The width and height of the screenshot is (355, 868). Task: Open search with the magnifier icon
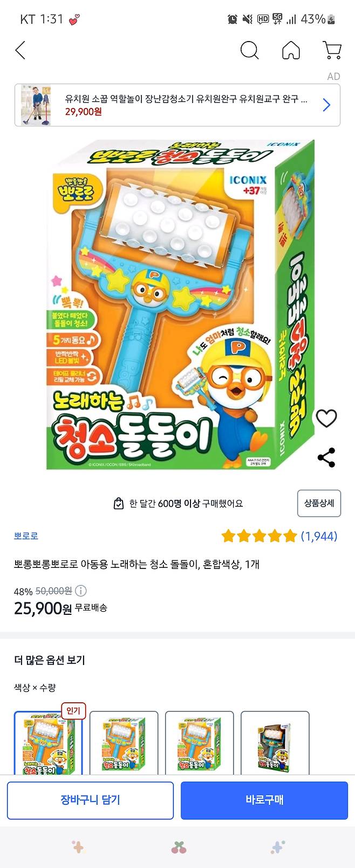point(249,51)
